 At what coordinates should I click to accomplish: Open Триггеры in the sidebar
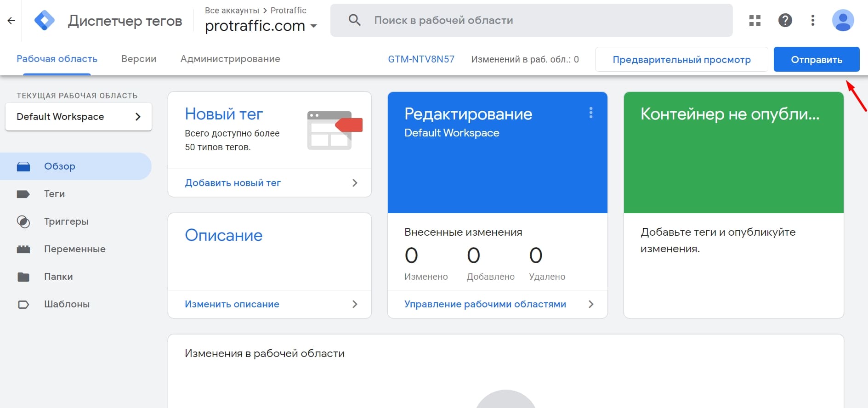click(76, 221)
